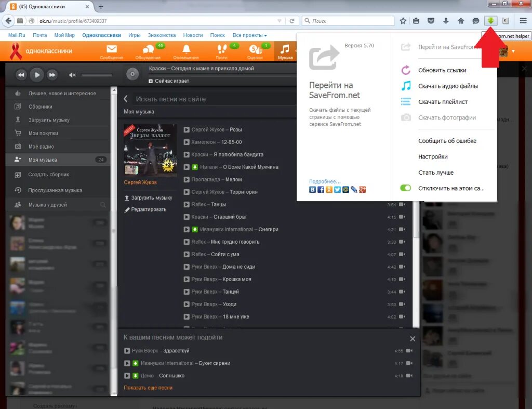Open Игры in top navigation
Image resolution: width=532 pixels, height=409 pixels.
pos(135,35)
